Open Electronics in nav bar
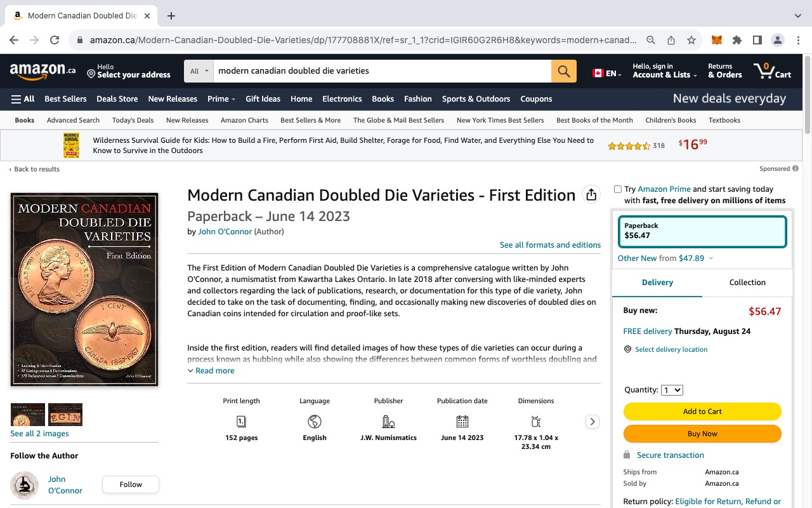The height and width of the screenshot is (508, 812). click(342, 99)
